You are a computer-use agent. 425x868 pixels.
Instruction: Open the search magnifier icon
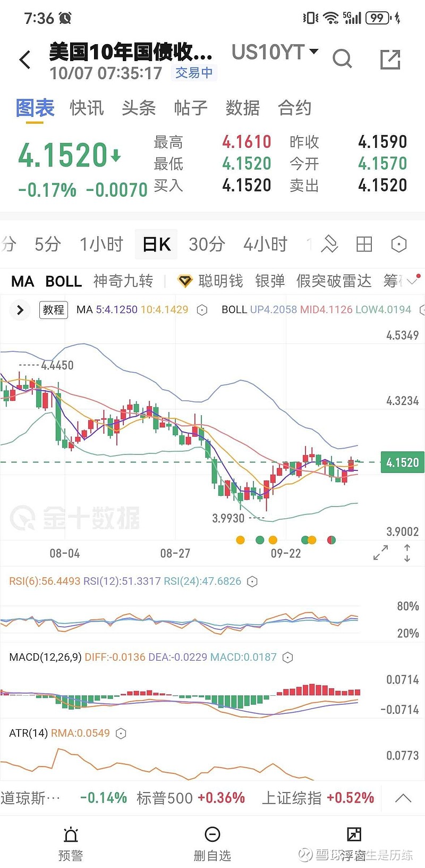point(342,59)
